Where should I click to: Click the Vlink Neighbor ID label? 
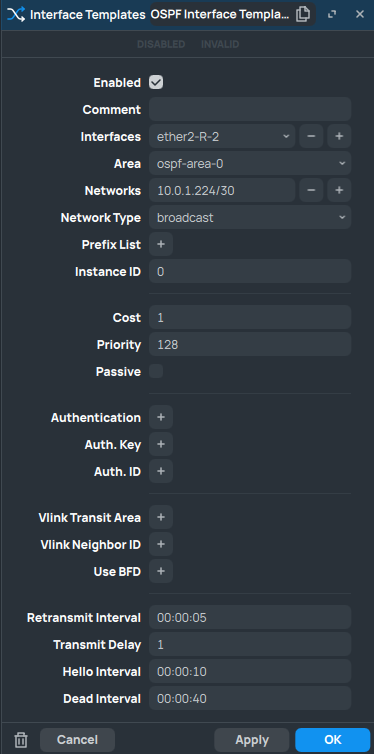[x=90, y=545]
